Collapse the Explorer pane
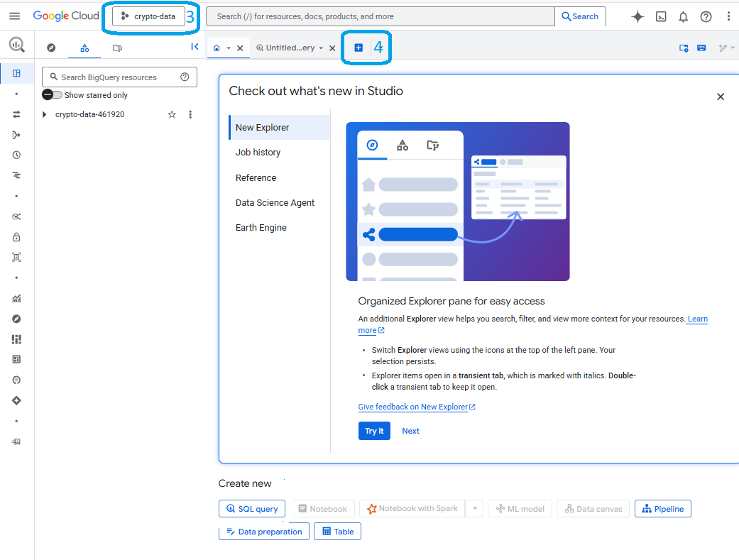The width and height of the screenshot is (739, 560). [x=193, y=47]
